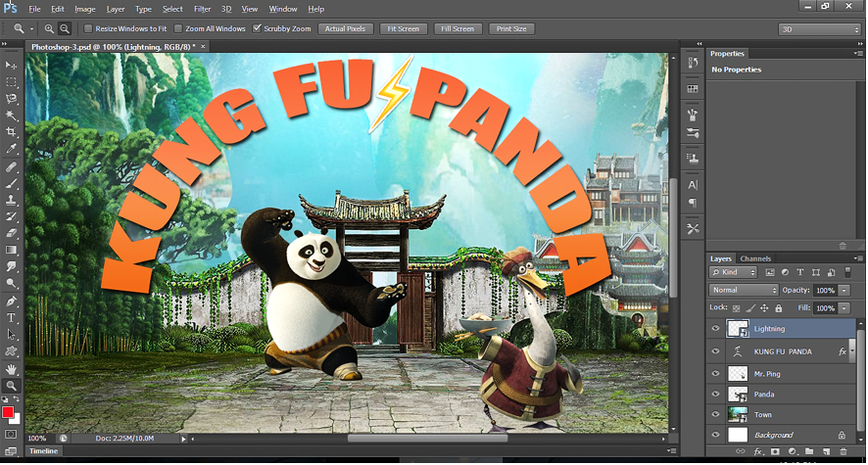868x465 pixels.
Task: Open the Properties panel flyout menu
Action: click(858, 54)
